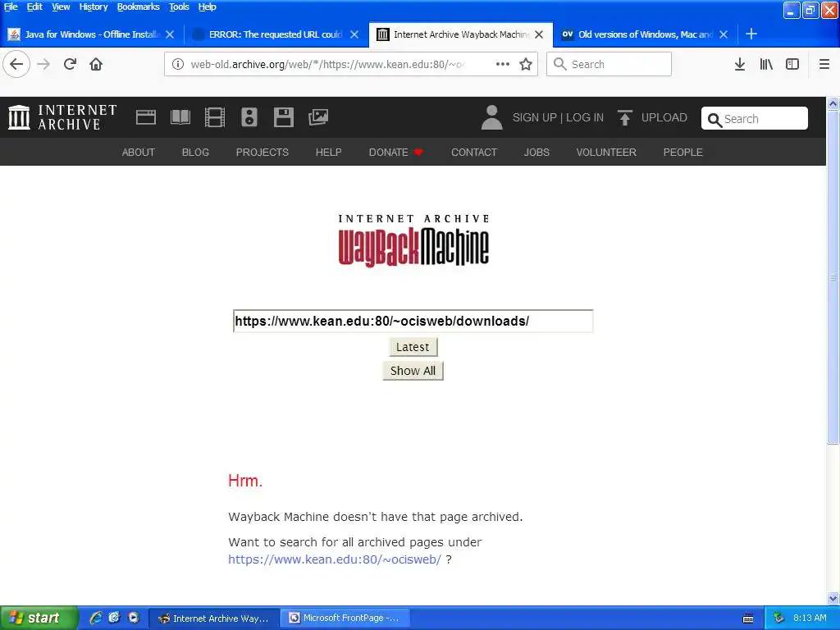Viewport: 840px width, 630px height.
Task: Open the Help menu
Action: coord(207,7)
